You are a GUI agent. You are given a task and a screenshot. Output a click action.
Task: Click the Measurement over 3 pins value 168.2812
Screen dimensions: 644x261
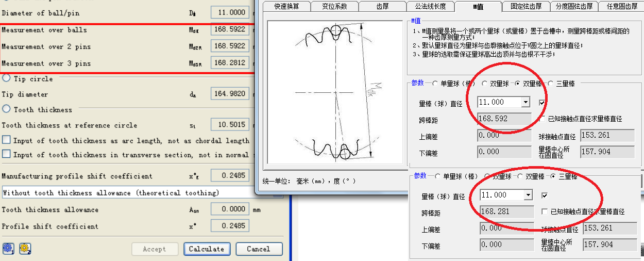[230, 63]
